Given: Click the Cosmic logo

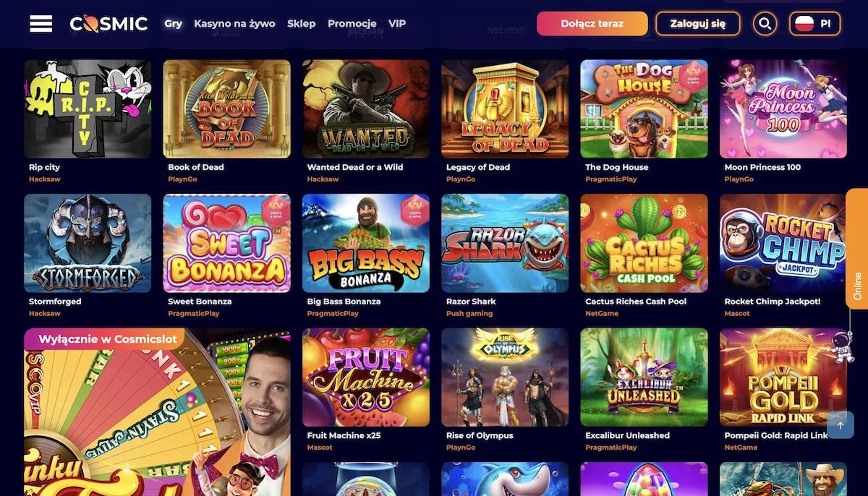Looking at the screenshot, I should coord(109,24).
